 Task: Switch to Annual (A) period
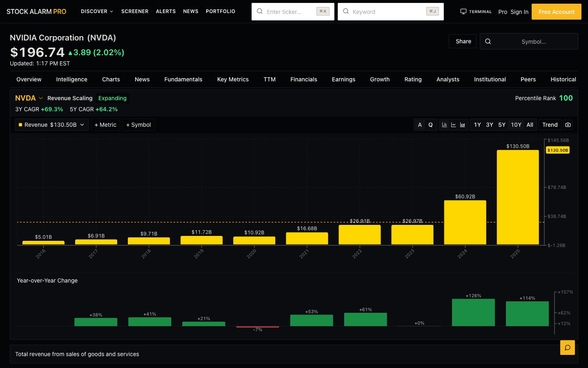pyautogui.click(x=420, y=125)
